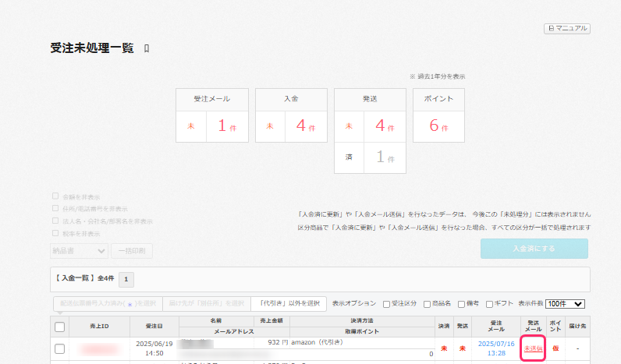Image resolution: width=621 pixels, height=364 pixels.
Task: Select page 1 of 入金一覧
Action: click(128, 278)
